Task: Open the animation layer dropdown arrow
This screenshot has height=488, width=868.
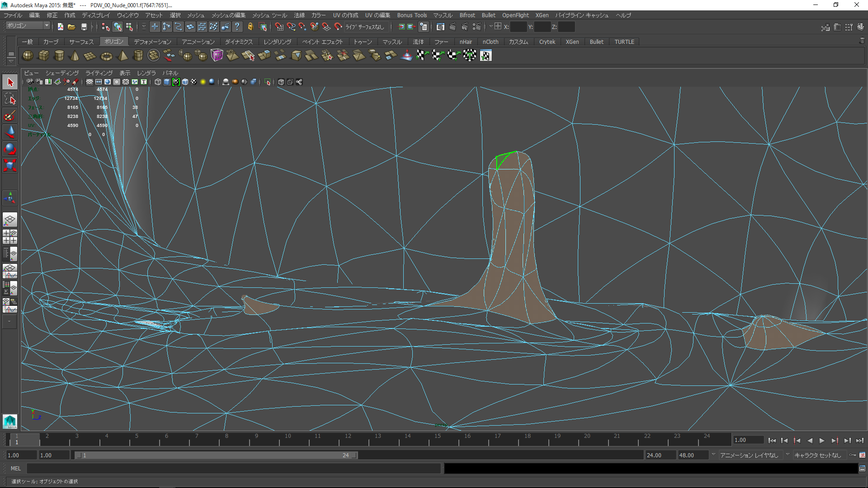Action: pyautogui.click(x=713, y=455)
